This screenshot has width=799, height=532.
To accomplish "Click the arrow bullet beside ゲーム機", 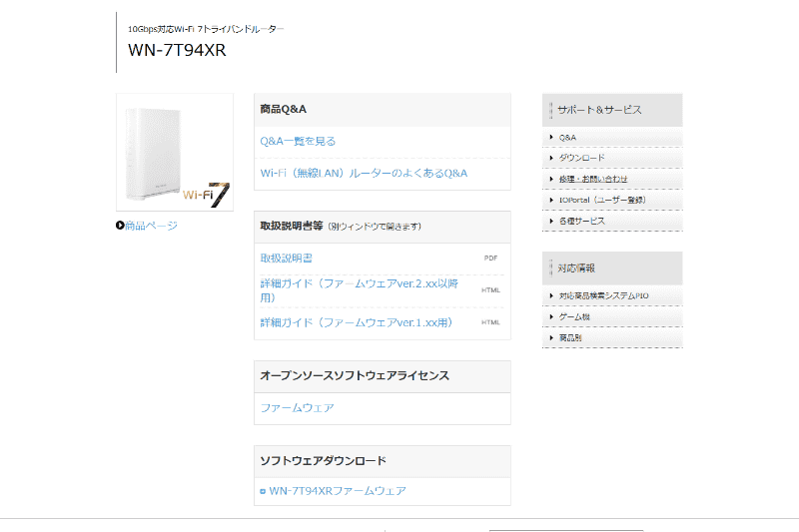I will (x=551, y=316).
